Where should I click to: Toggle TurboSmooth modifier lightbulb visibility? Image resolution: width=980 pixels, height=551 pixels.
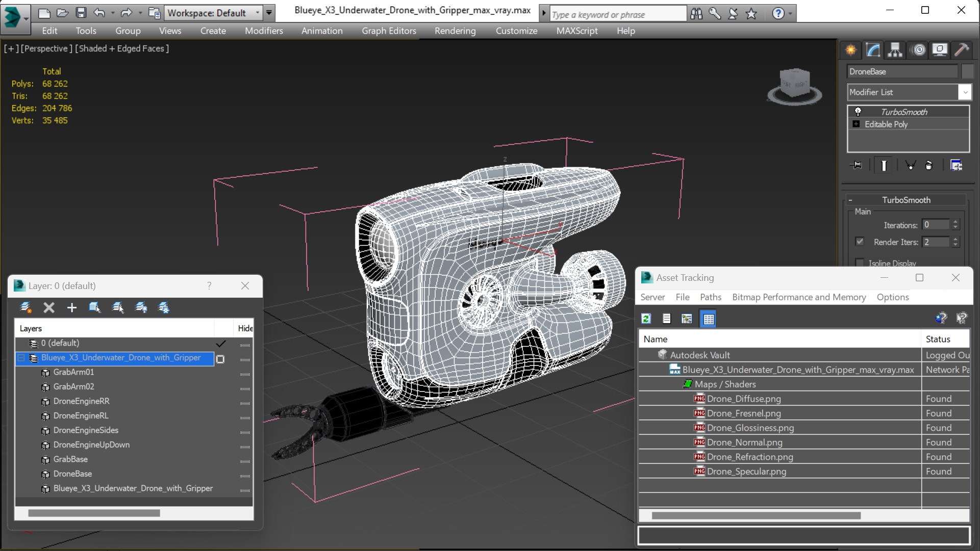[858, 112]
